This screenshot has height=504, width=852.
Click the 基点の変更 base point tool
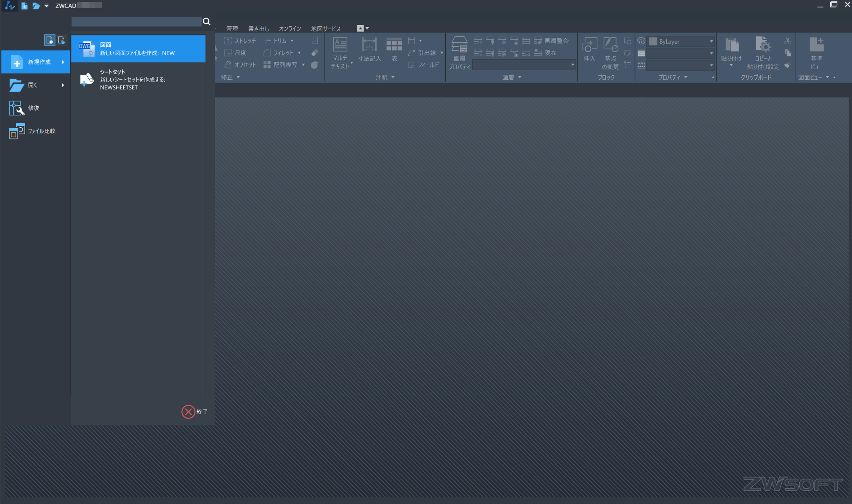click(x=610, y=53)
